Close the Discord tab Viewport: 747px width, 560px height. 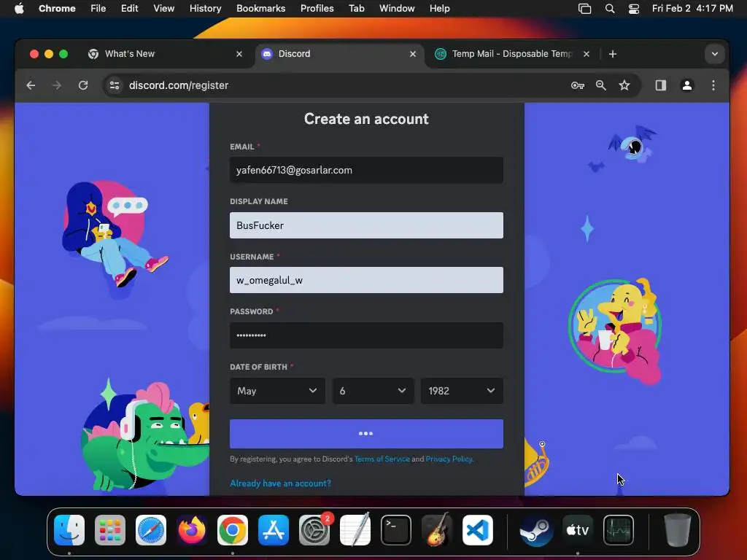(413, 54)
